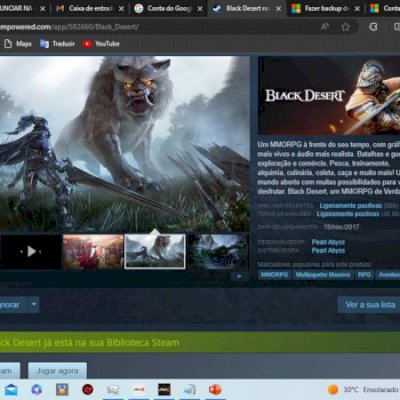
Task: Add page to favorites with star icon
Action: point(346,27)
